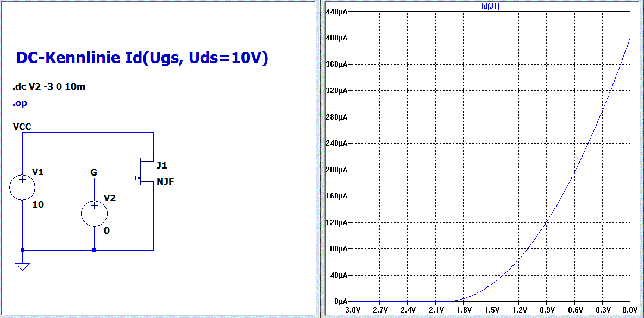Click the wire junction dot under V2
The image size is (644, 318).
(x=94, y=250)
